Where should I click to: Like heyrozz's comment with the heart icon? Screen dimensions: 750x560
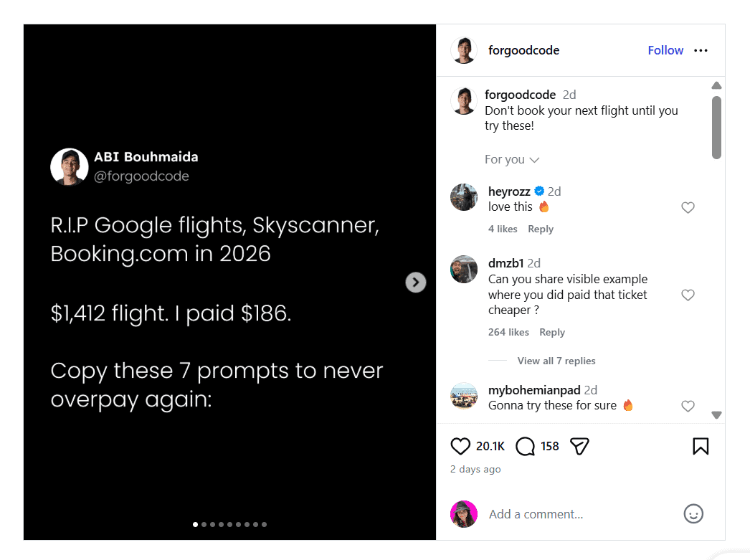[688, 207]
